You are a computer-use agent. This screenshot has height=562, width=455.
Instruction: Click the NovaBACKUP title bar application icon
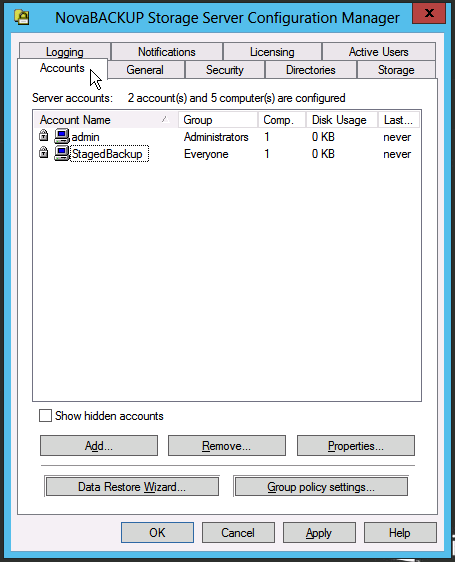[22, 17]
